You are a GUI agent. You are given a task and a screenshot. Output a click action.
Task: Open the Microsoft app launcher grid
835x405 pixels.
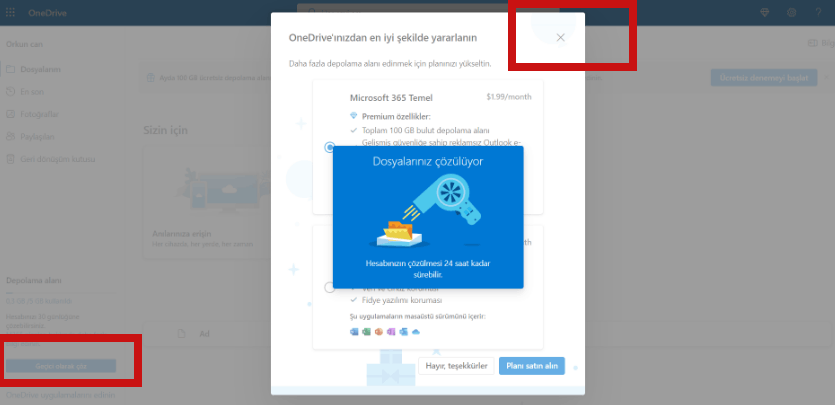click(10, 13)
